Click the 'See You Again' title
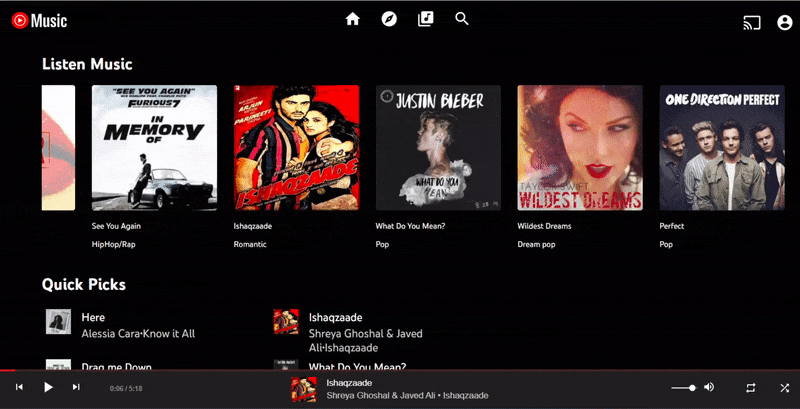The width and height of the screenshot is (800, 409). point(116,226)
